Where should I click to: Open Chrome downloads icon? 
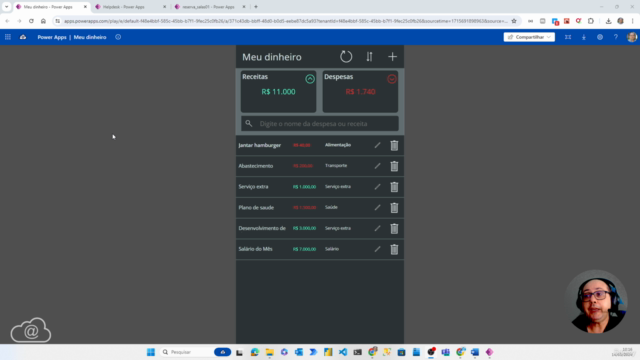click(608, 21)
